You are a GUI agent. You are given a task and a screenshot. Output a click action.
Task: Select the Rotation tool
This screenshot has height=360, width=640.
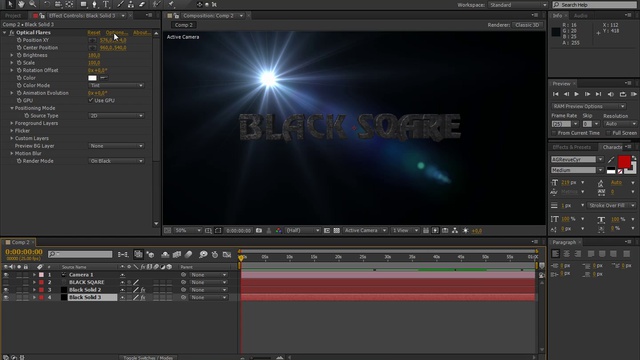pyautogui.click(x=47, y=4)
